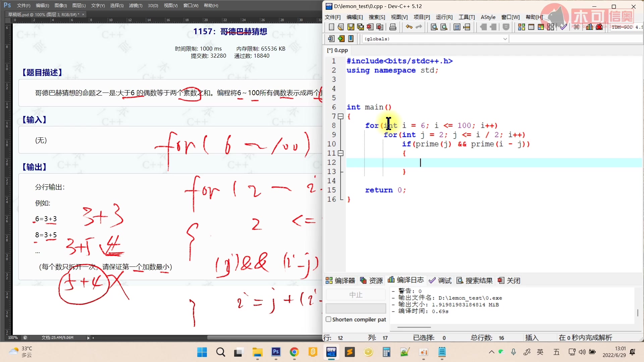Viewport: 644px width, 362px height.
Task: Click the Insert icon on second toolbar row
Action: (331, 39)
